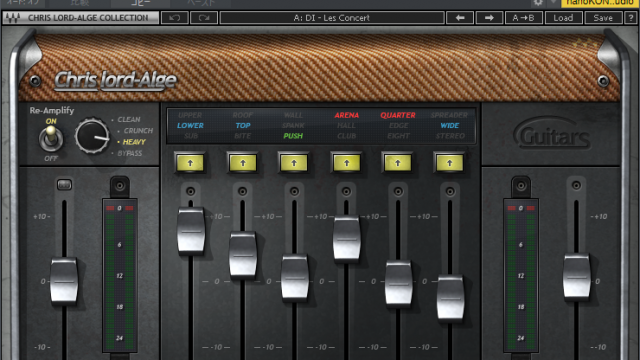Select ARENA reverb mode
640x360 pixels.
coord(347,115)
